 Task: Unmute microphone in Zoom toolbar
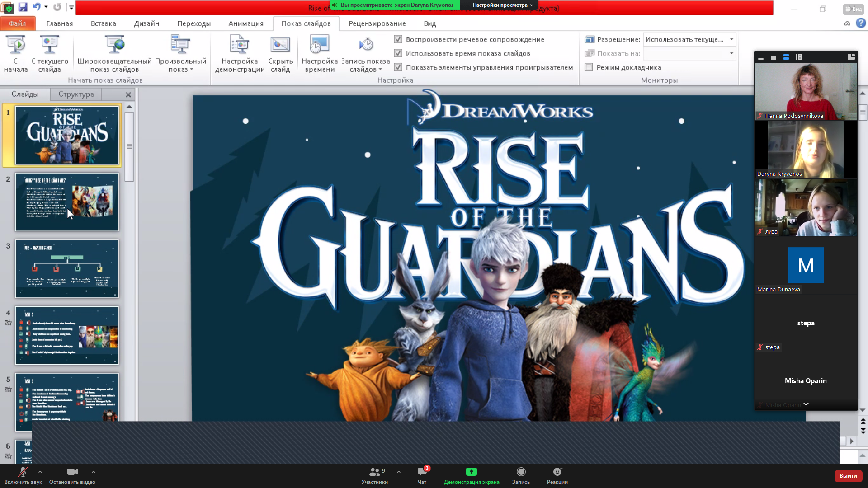23,472
